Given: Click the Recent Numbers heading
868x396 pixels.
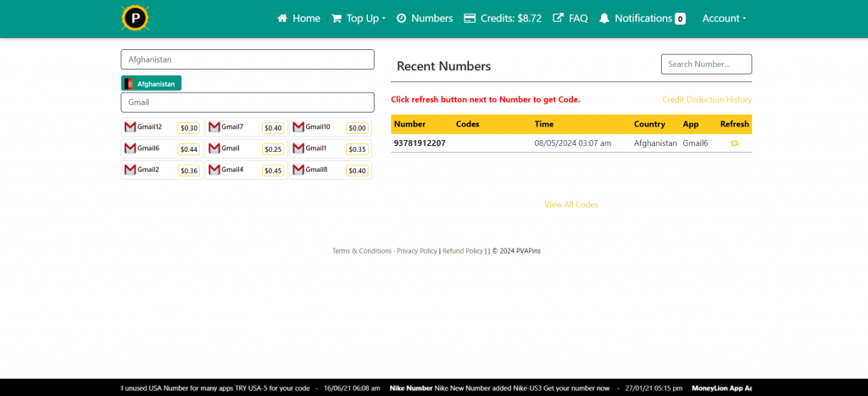Looking at the screenshot, I should [444, 66].
